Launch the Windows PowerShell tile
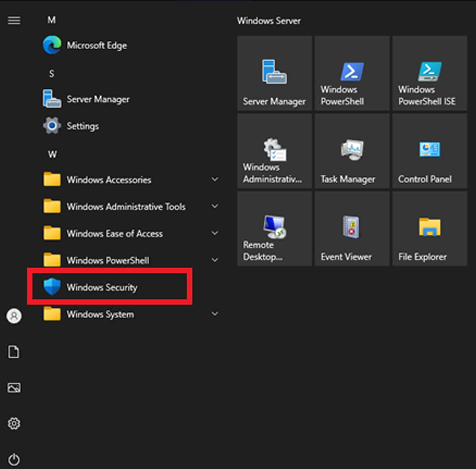 [x=352, y=73]
